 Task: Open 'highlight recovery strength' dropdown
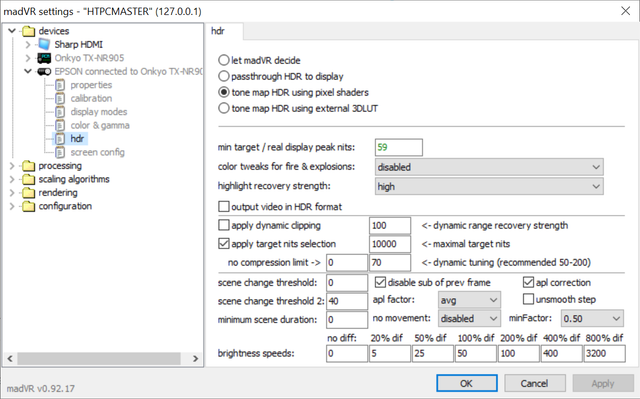(x=489, y=186)
